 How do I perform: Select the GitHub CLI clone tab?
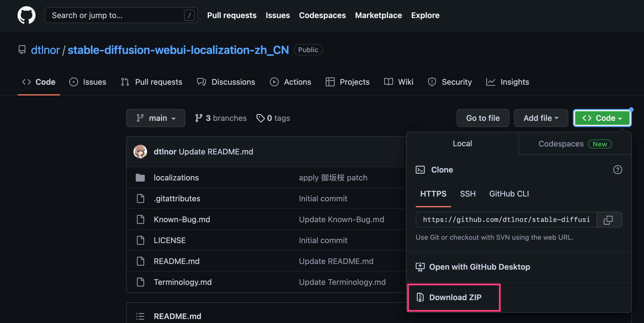tap(509, 194)
